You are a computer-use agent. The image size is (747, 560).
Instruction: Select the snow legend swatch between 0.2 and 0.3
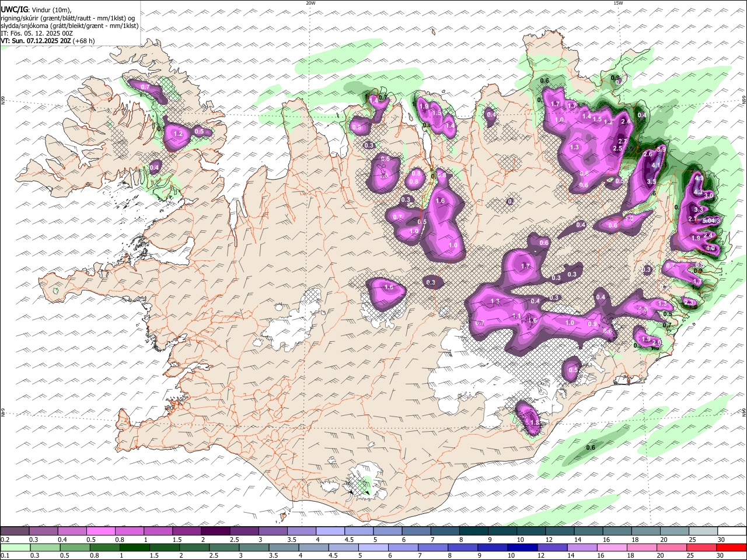pyautogui.click(x=15, y=531)
